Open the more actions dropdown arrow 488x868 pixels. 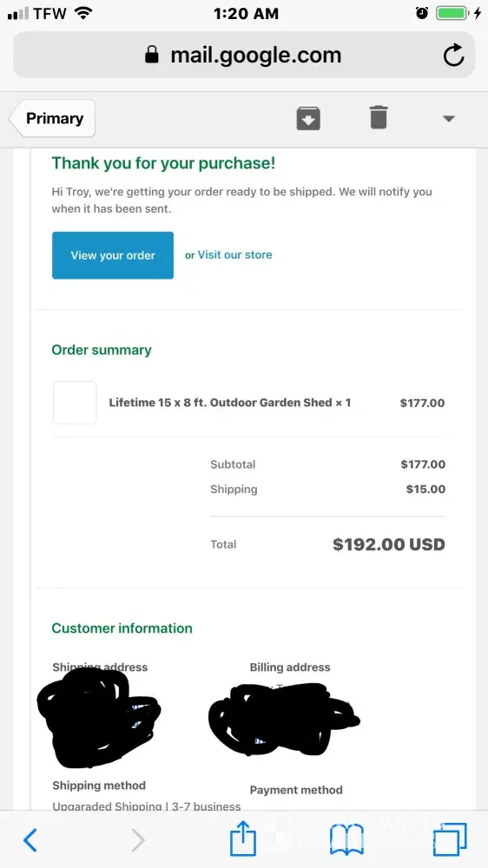click(x=449, y=118)
